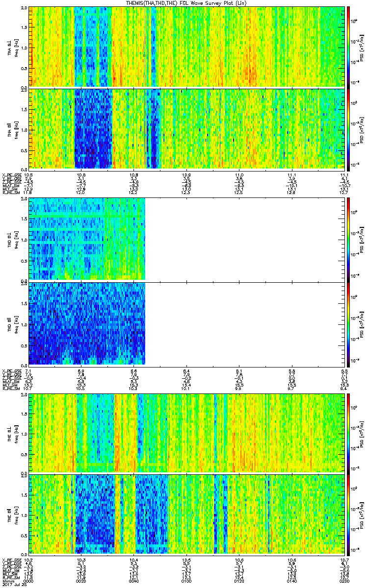Click R_RE_SM row label under THA panels
Image resolution: width=368 pixels, height=588 pixels.
(10, 193)
